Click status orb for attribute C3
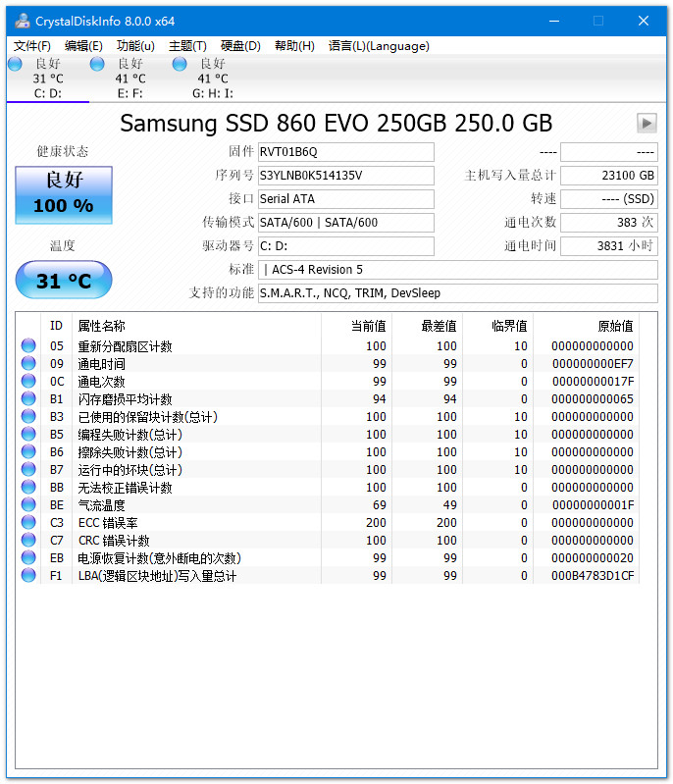This screenshot has height=784, width=673. click(28, 522)
